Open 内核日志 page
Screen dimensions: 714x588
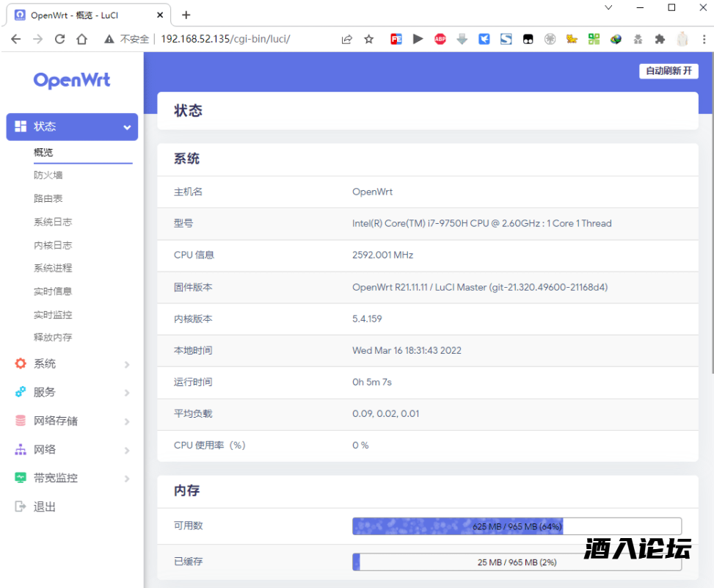point(53,245)
